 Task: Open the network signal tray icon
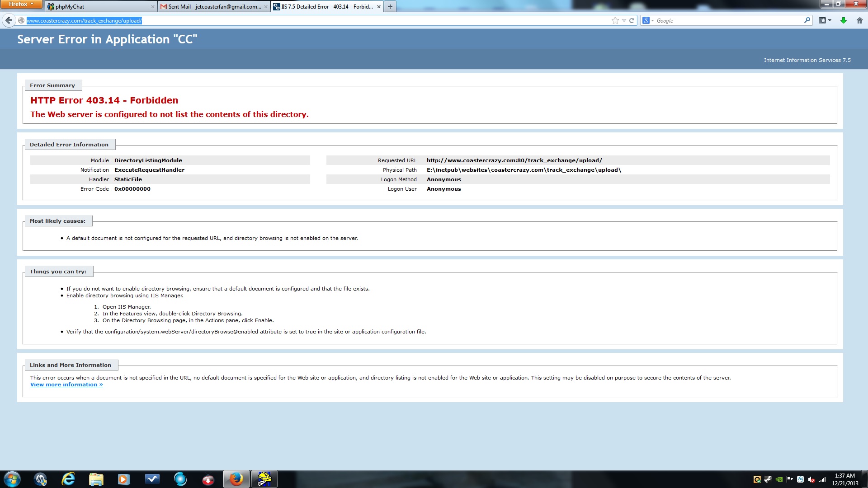[x=822, y=479]
